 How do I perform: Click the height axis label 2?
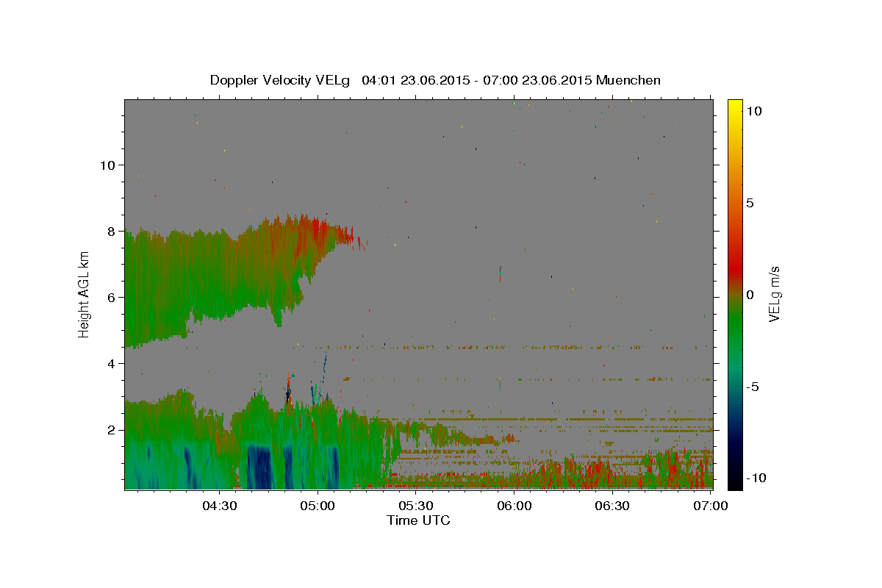point(110,429)
